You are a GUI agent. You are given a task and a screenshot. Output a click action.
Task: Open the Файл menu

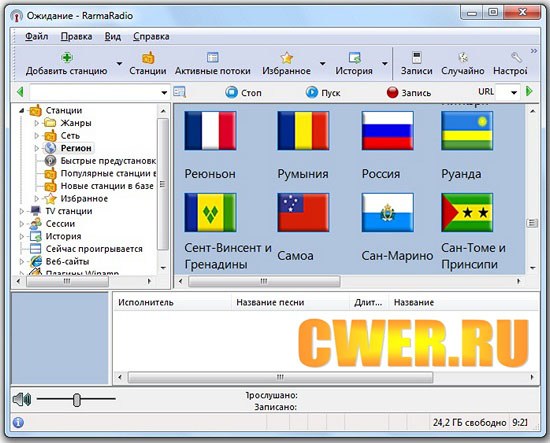tap(36, 36)
